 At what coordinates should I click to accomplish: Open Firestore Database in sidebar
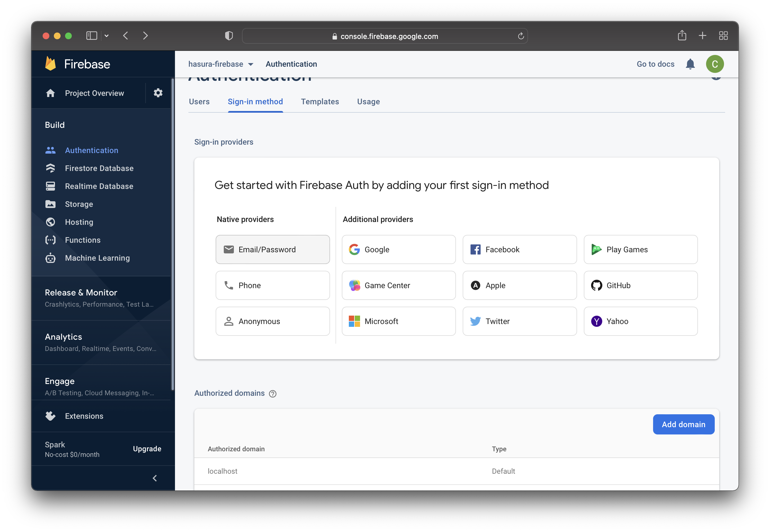coord(99,168)
